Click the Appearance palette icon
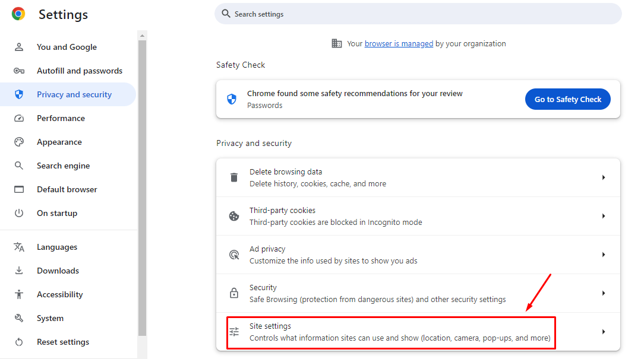644x359 pixels. pos(19,142)
